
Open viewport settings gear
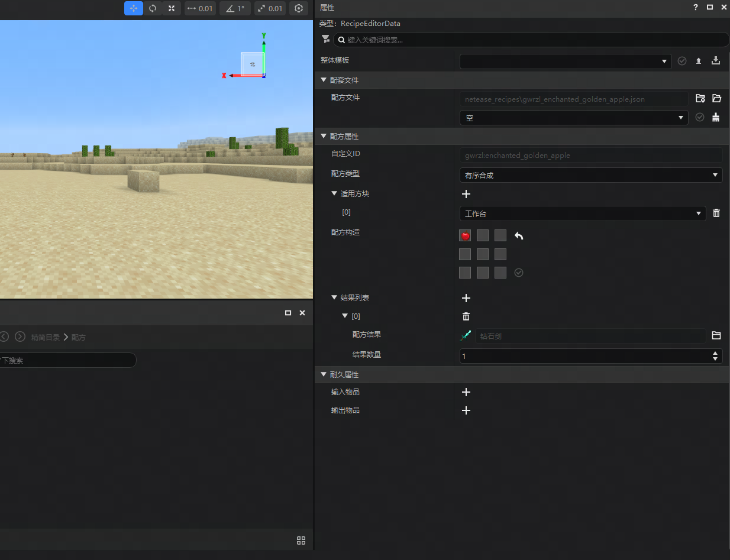[x=299, y=8]
